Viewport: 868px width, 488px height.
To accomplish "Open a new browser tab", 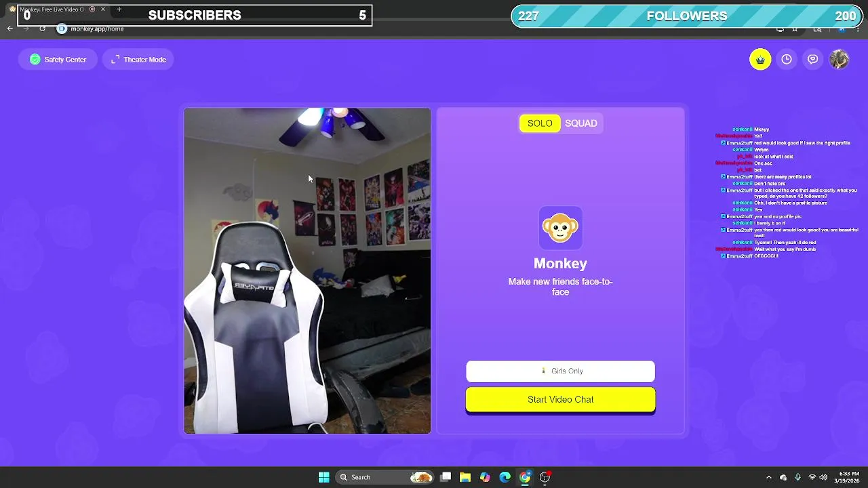I will pyautogui.click(x=119, y=9).
